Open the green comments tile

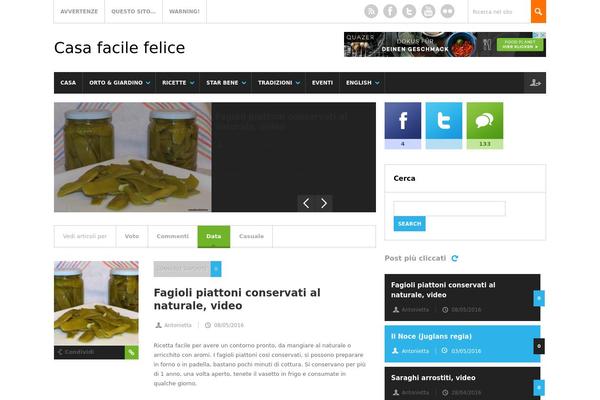(485, 125)
